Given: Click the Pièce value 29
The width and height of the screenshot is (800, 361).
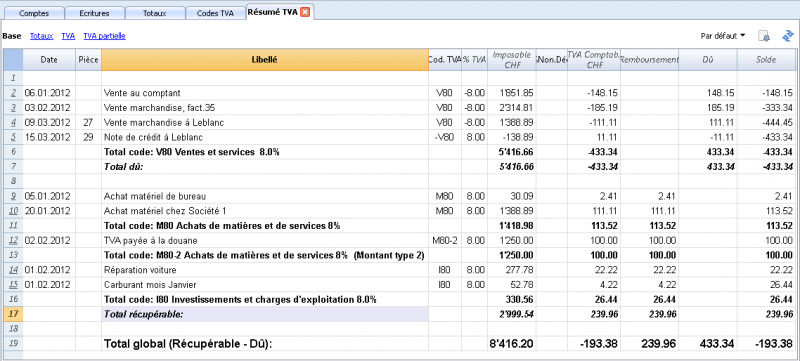Looking at the screenshot, I should [89, 138].
